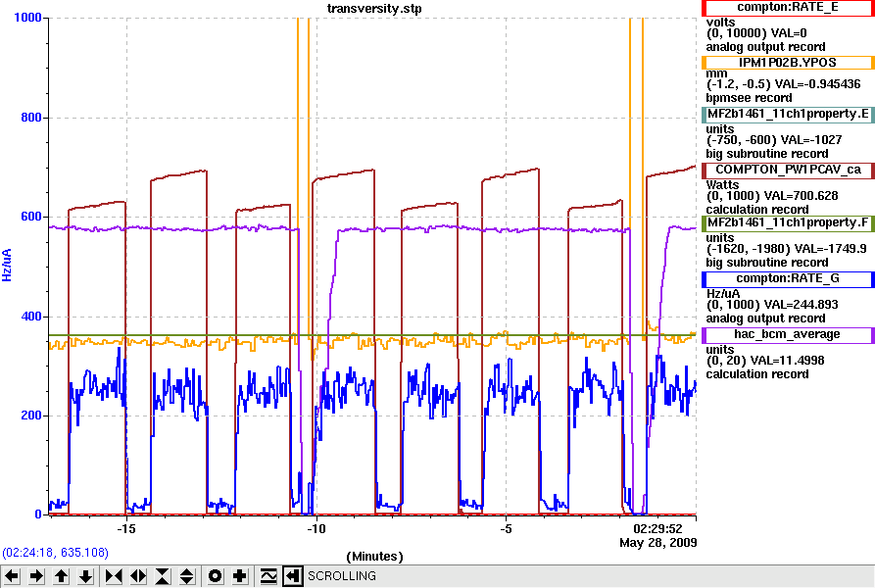Screen dimensions: 875x588
Task: Click the 200 tick label on y-axis
Action: [31, 416]
